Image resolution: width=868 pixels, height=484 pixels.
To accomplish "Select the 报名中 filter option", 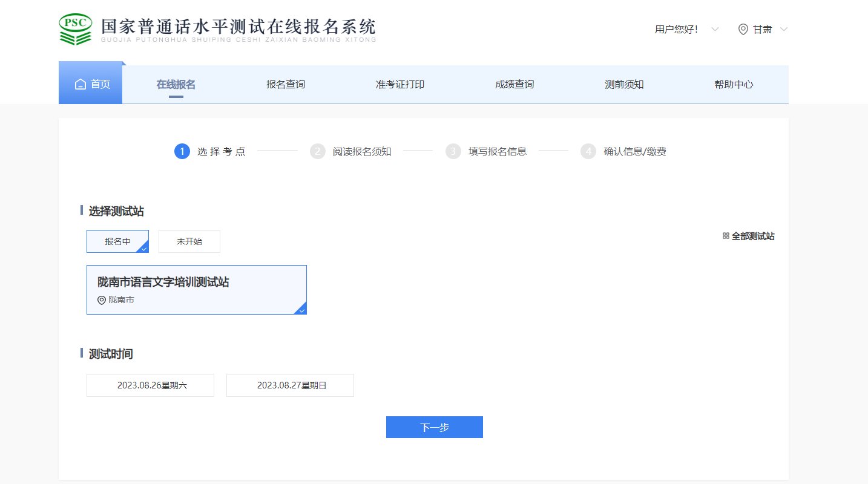I will [x=117, y=241].
